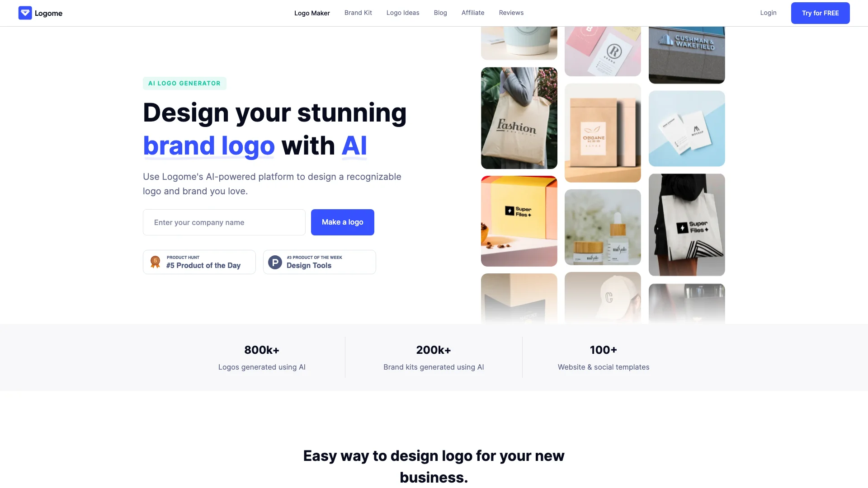Click the white business card logo thumbnail
The image size is (868, 488).
point(687,129)
